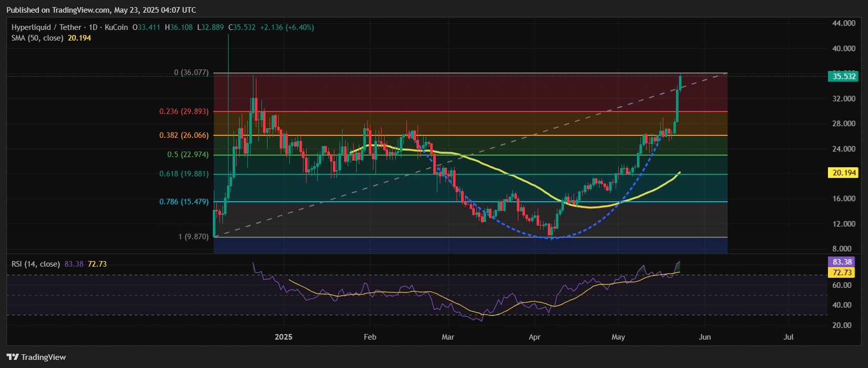Click the High value H36.108
868x368 pixels.
coord(179,27)
